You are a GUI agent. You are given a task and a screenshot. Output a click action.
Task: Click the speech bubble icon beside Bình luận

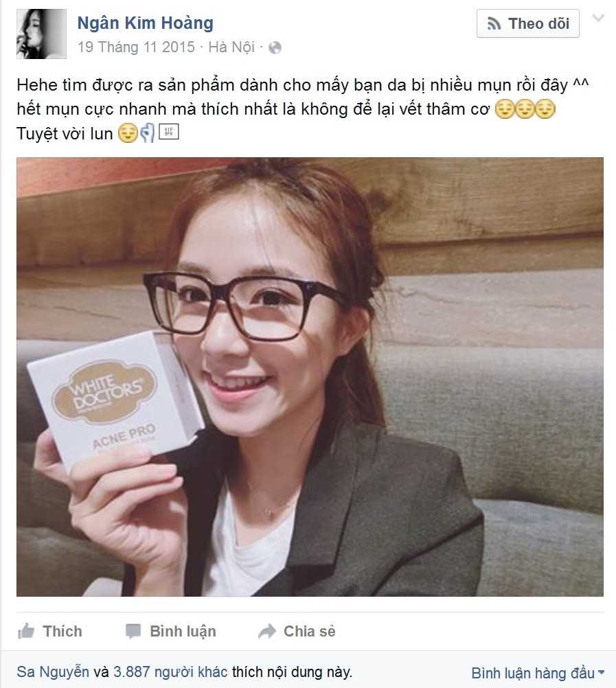tap(133, 631)
